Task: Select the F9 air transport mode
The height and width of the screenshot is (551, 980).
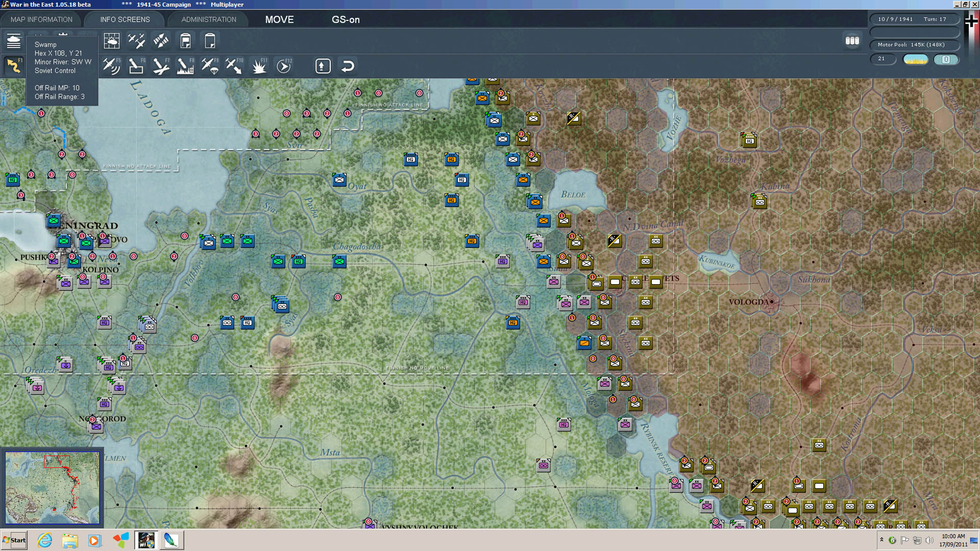Action: [210, 66]
